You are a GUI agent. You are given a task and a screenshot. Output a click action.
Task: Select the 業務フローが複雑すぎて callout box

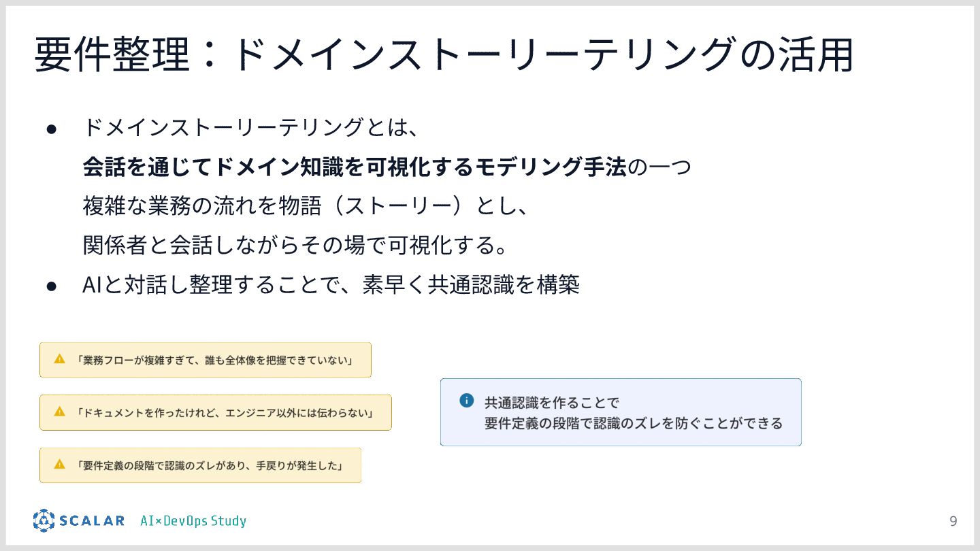click(x=206, y=359)
